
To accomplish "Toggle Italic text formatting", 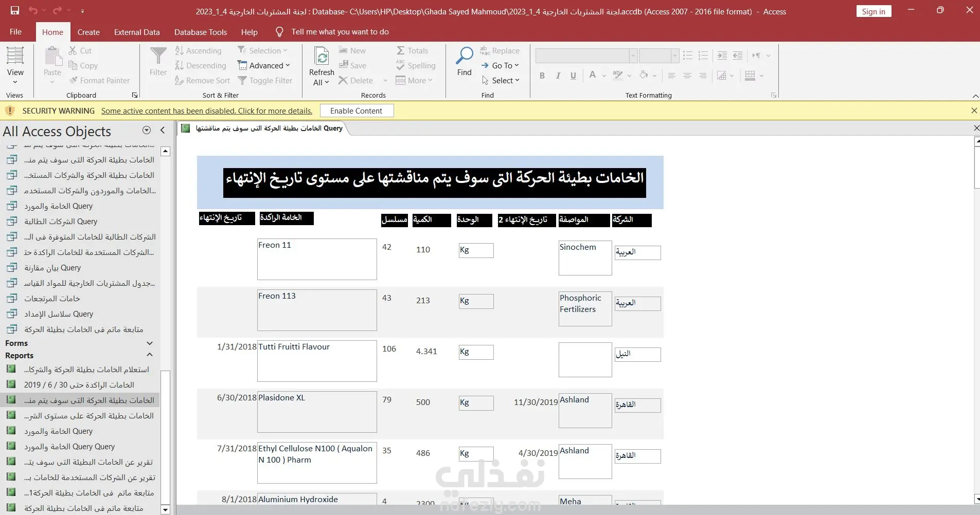I will (x=558, y=76).
